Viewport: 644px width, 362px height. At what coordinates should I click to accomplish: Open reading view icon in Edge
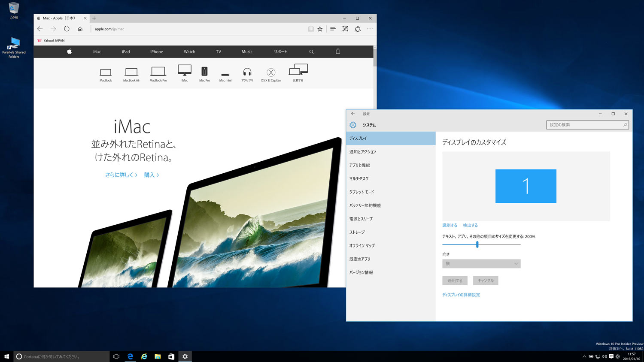311,29
